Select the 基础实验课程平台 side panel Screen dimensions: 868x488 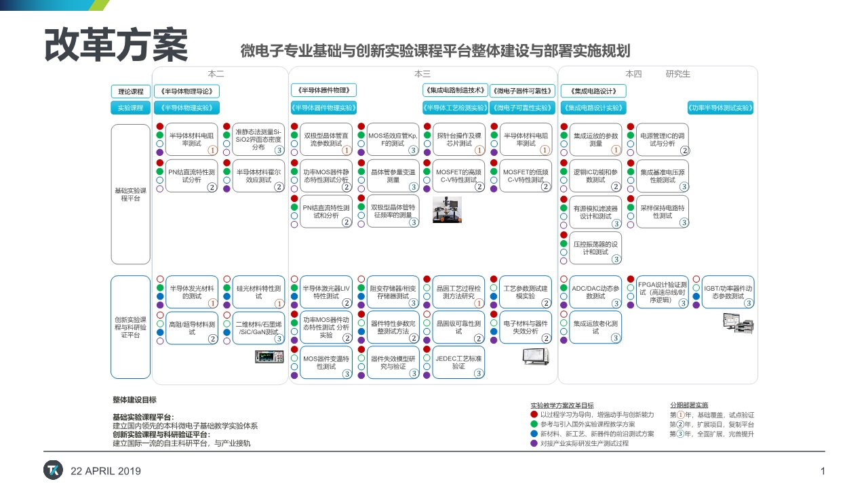pyautogui.click(x=131, y=195)
